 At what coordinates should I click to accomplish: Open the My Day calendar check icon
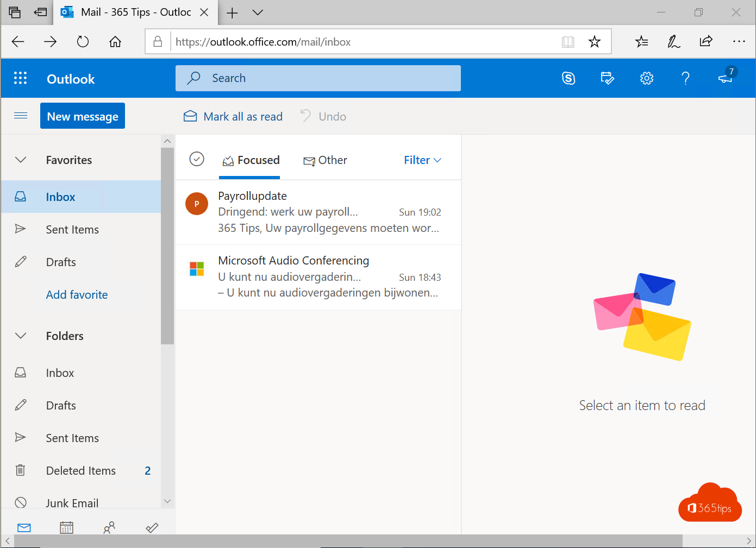coord(607,78)
